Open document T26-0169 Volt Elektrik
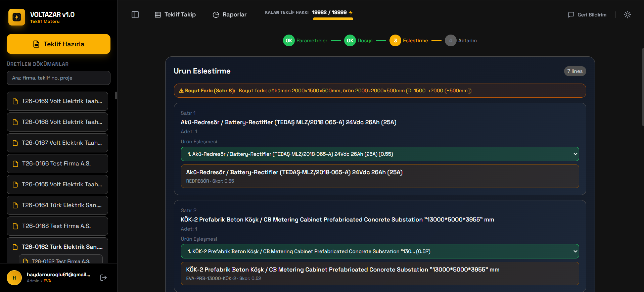 (x=57, y=101)
